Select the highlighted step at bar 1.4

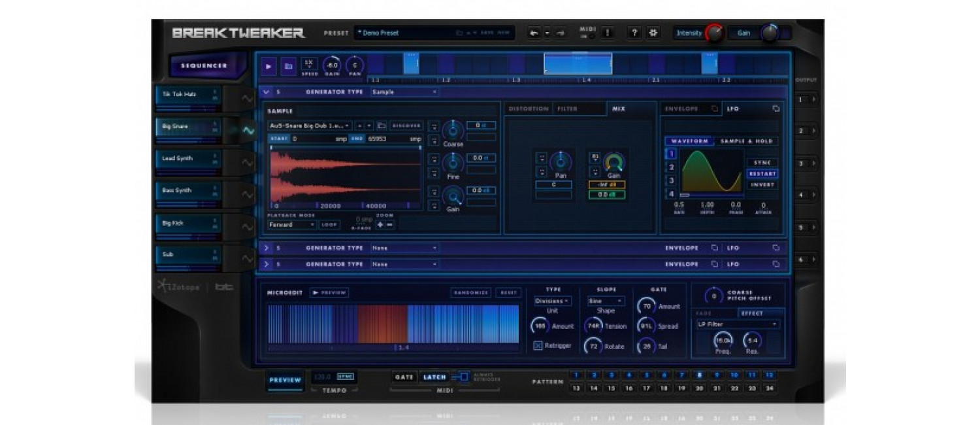[578, 63]
